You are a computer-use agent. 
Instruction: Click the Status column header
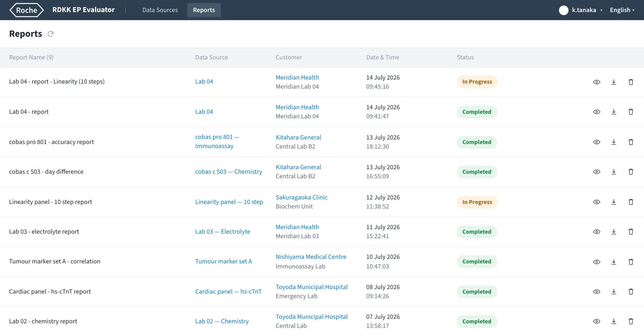(x=465, y=57)
